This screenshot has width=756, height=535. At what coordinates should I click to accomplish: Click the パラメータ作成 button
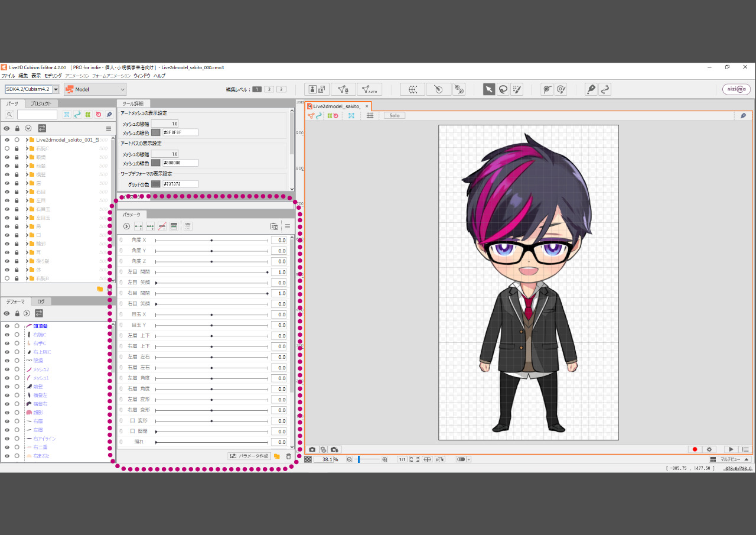[x=249, y=456]
